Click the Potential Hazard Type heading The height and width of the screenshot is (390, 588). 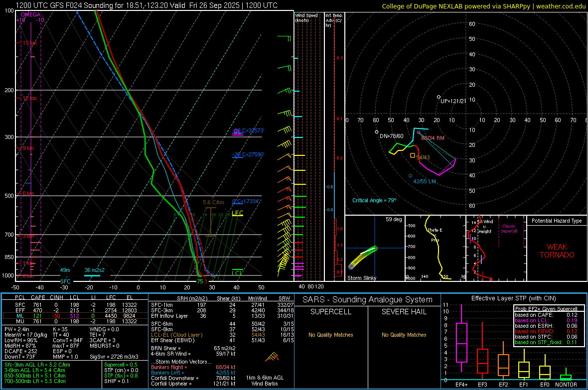click(557, 221)
